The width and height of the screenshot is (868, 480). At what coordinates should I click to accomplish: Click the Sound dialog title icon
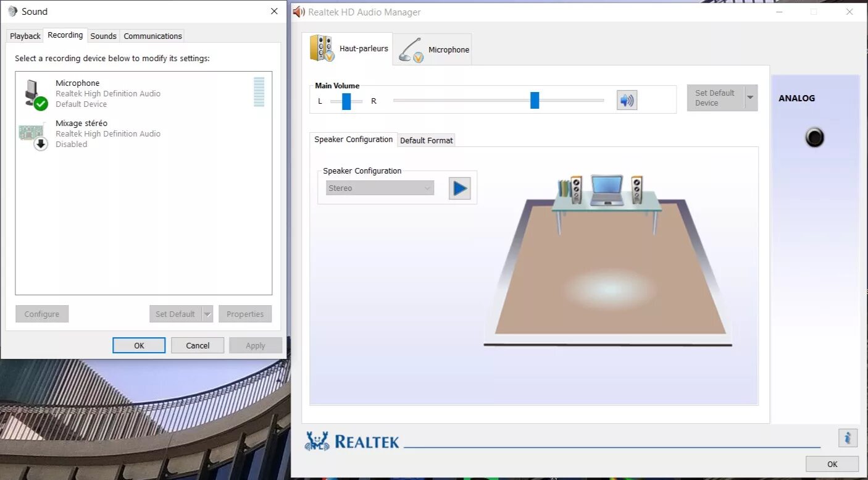point(12,11)
